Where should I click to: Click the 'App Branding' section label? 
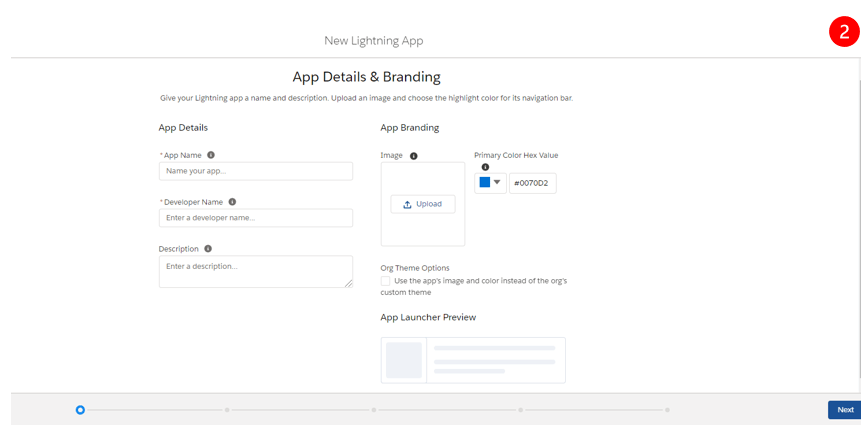[x=410, y=127]
